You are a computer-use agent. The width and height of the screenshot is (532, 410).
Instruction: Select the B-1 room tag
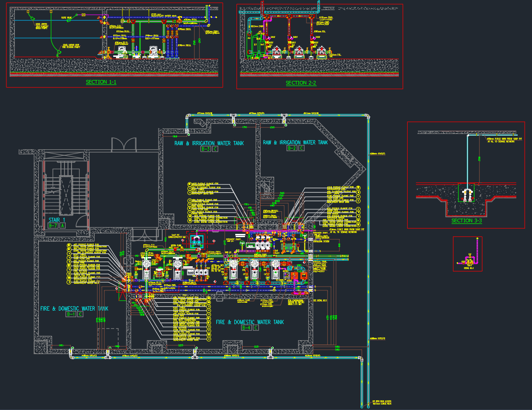coord(71,314)
